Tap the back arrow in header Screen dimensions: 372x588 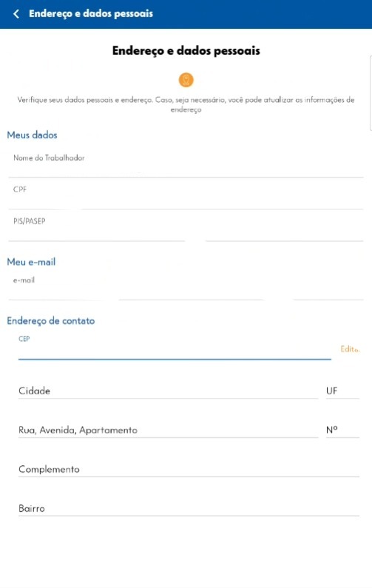click(x=16, y=14)
